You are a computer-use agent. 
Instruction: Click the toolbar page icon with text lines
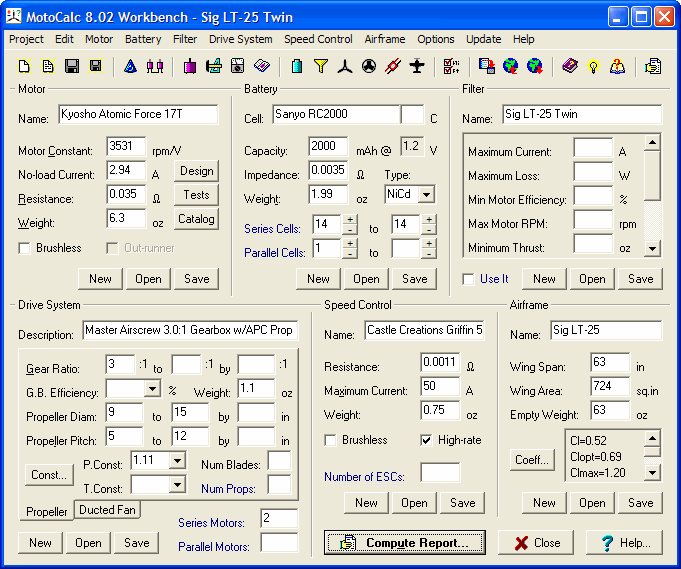click(48, 66)
